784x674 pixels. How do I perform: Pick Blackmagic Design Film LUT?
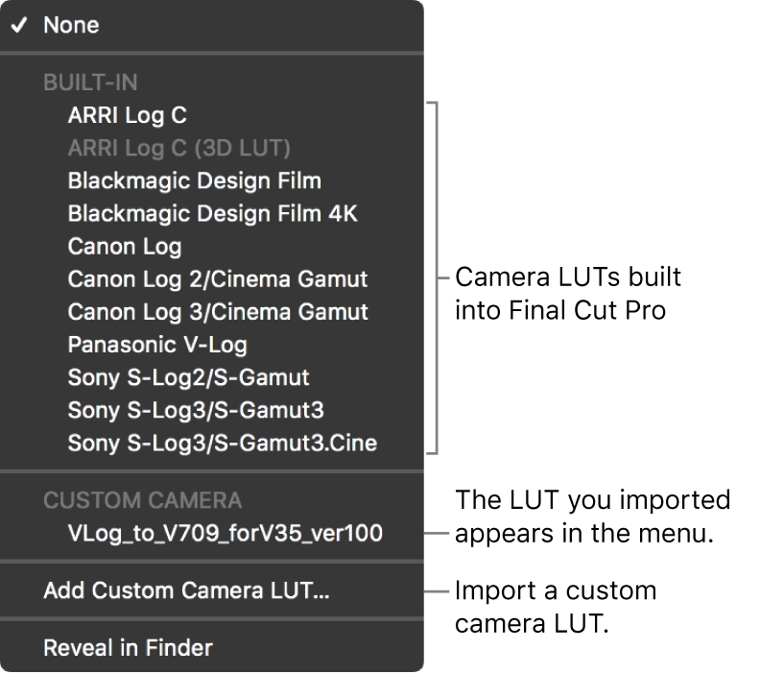(x=211, y=181)
